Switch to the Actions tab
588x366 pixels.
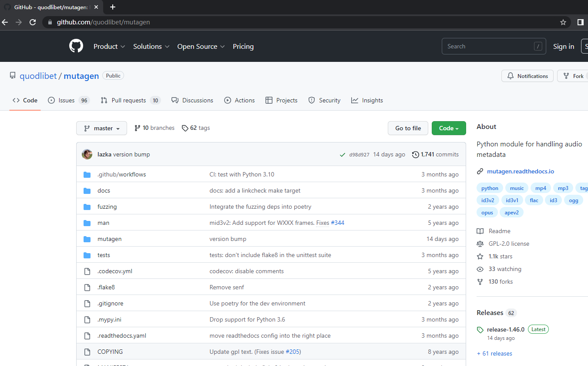tap(239, 100)
